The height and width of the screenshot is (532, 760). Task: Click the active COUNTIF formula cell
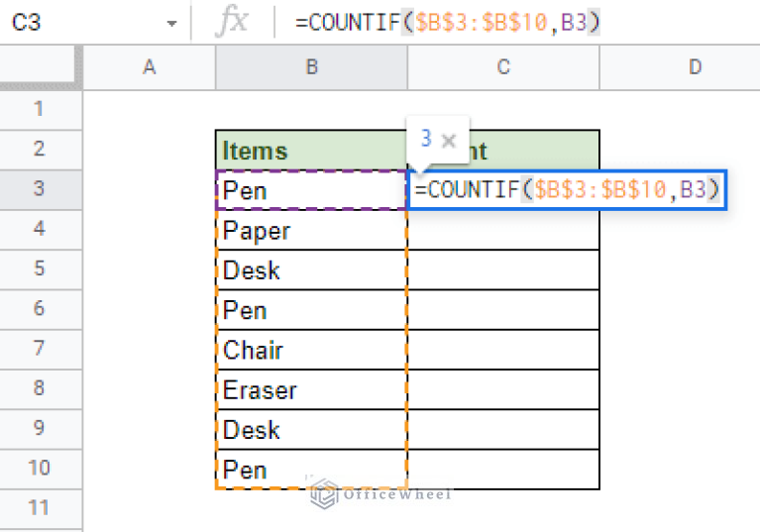coord(566,189)
